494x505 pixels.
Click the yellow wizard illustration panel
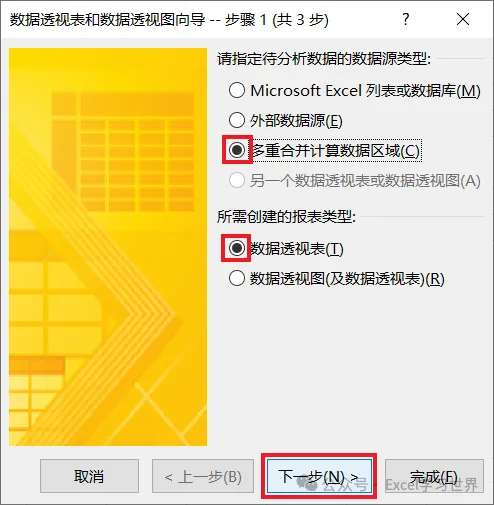pos(108,247)
